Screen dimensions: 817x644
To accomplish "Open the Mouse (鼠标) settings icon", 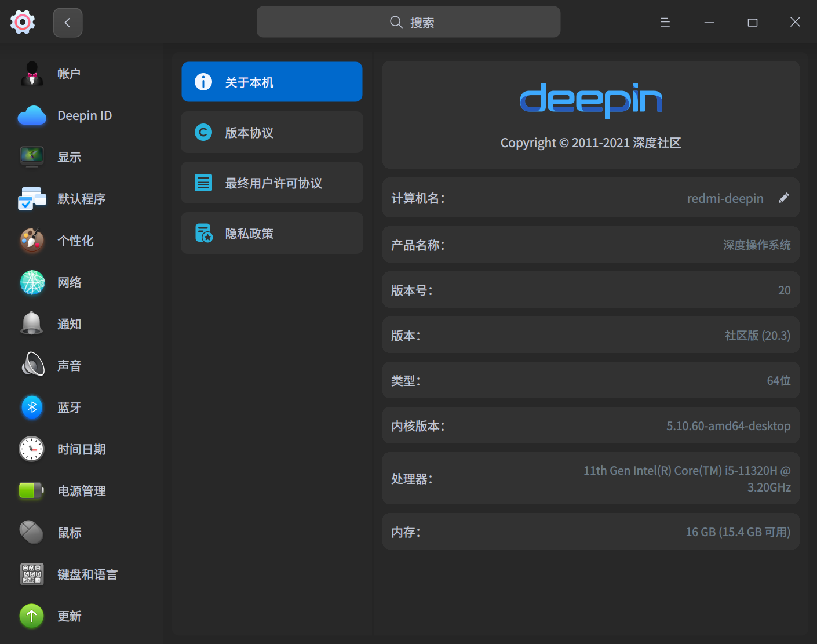I will click(x=32, y=533).
